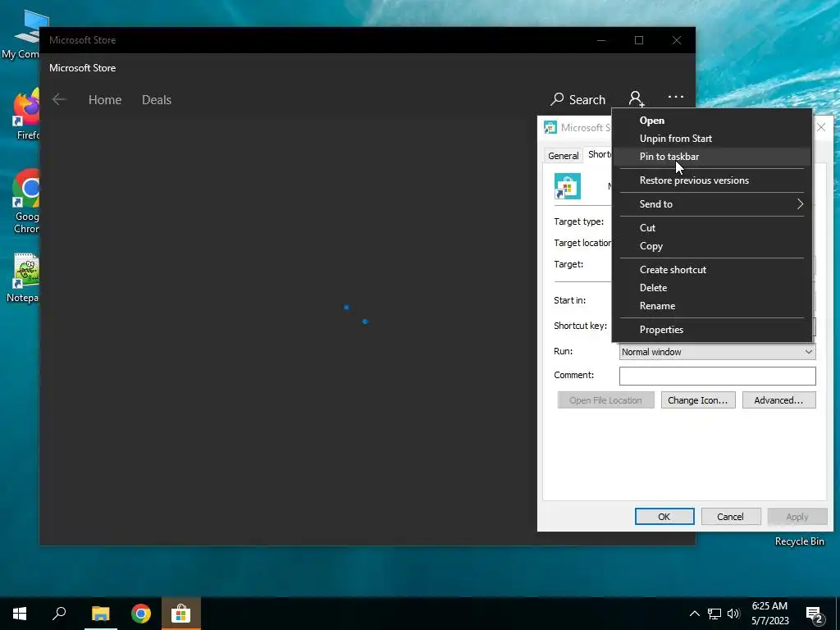Screen dimensions: 840x630
Task: Open the account sign-in icon in Store
Action: pyautogui.click(x=636, y=99)
